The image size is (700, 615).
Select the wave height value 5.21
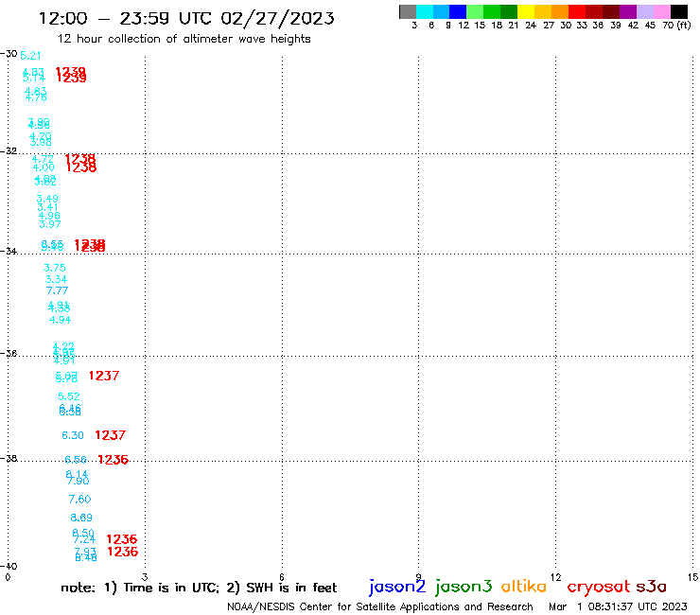click(31, 56)
